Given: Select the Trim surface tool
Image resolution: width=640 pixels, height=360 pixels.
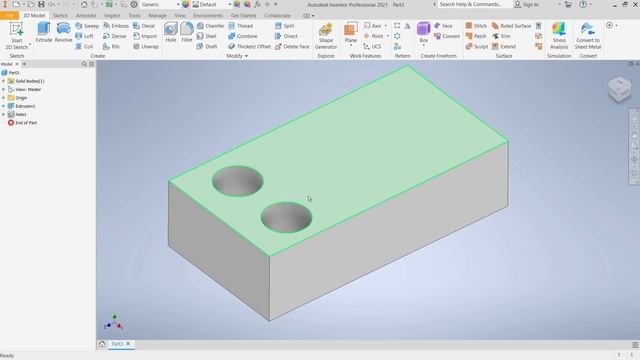Looking at the screenshot, I should (x=501, y=36).
